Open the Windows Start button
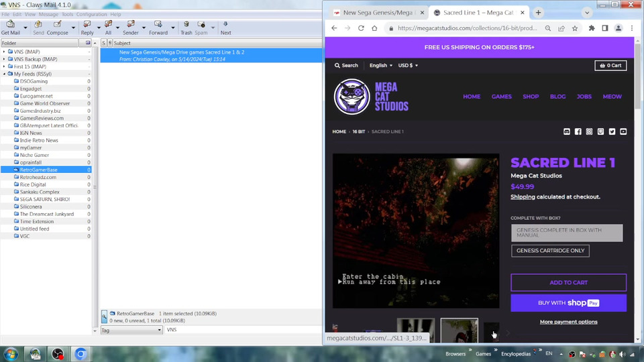644x362 pixels. [11, 354]
